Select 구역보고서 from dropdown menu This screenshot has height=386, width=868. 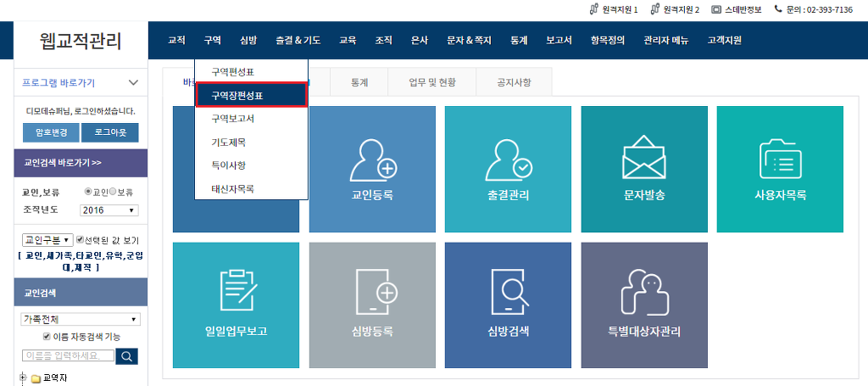tap(252, 119)
